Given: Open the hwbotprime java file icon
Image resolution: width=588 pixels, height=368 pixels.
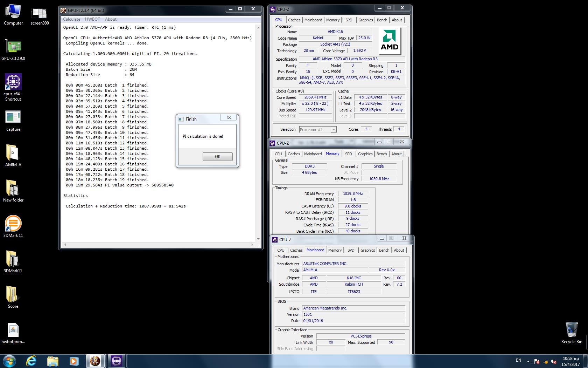Looking at the screenshot, I should tap(13, 333).
